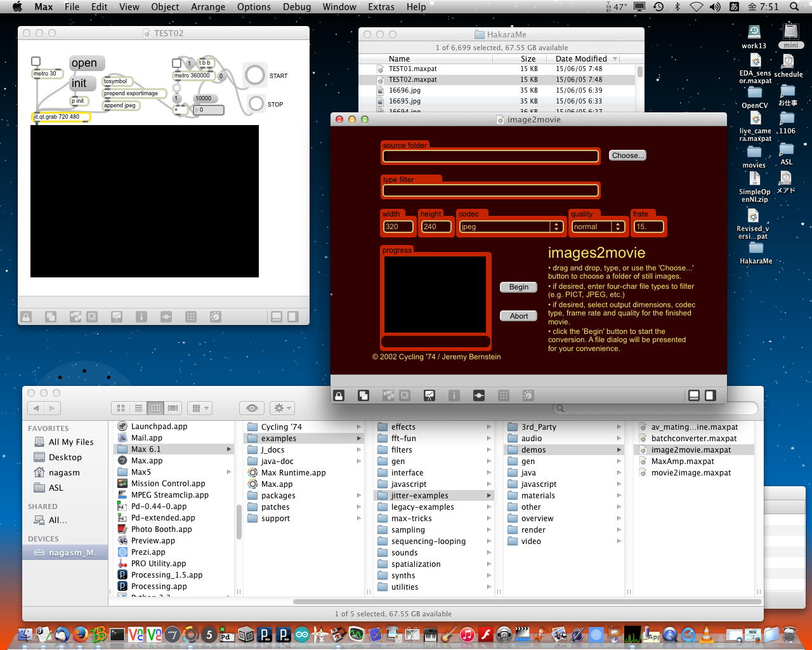Click the Begin button
The height and width of the screenshot is (650, 812).
point(518,287)
